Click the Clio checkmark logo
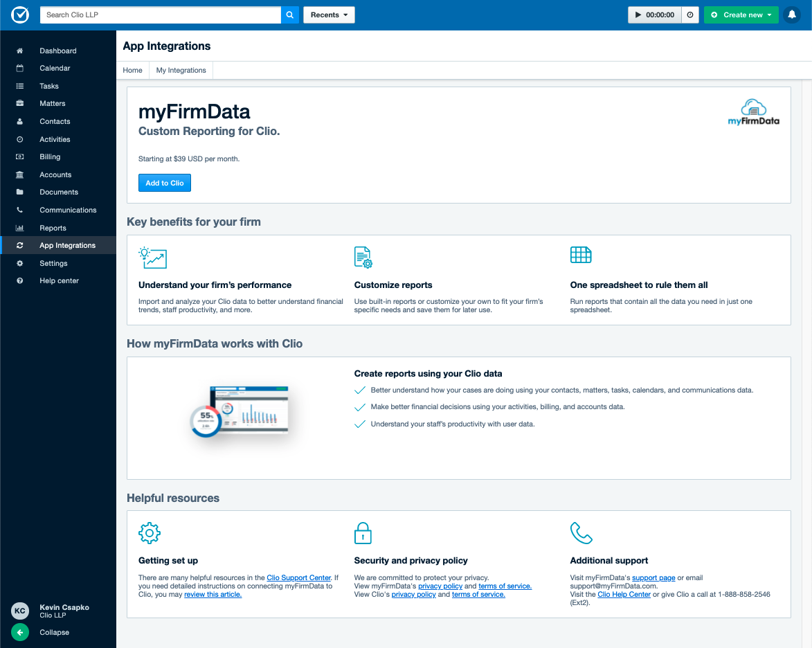This screenshot has width=812, height=648. (20, 15)
